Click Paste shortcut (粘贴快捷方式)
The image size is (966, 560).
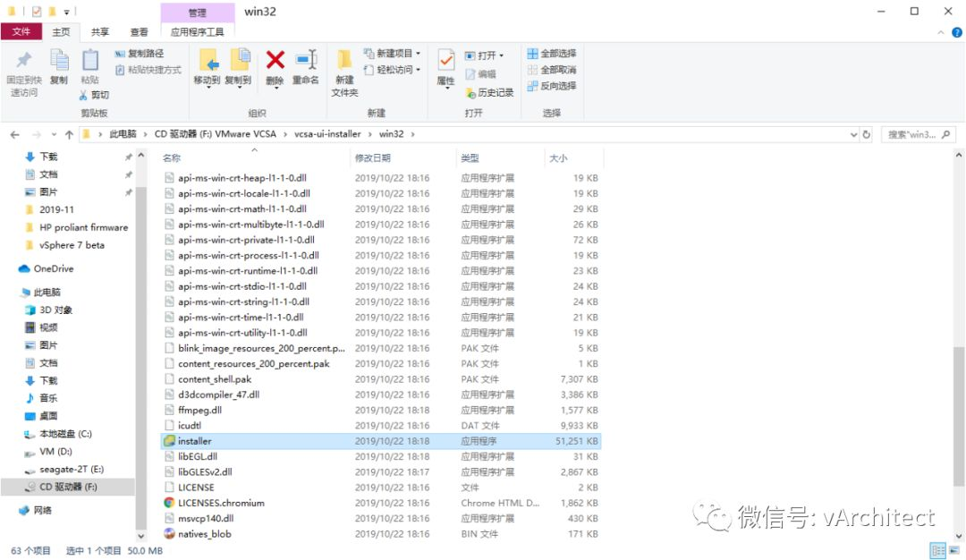148,70
